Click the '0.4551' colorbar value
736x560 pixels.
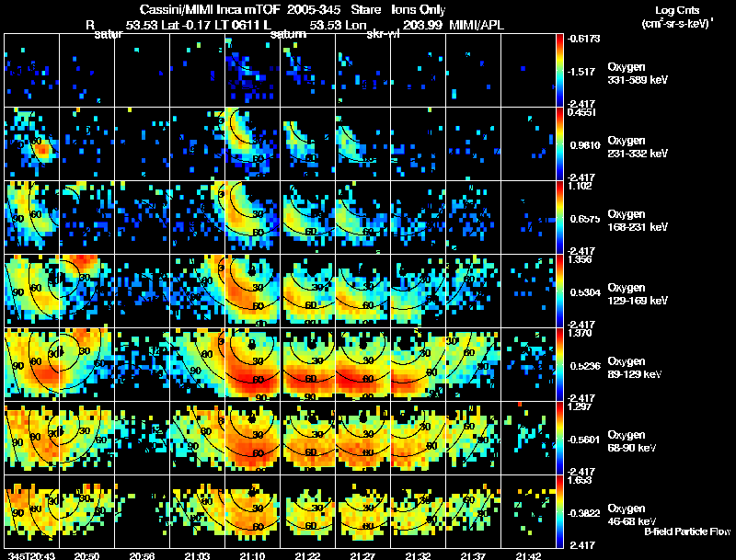click(581, 112)
